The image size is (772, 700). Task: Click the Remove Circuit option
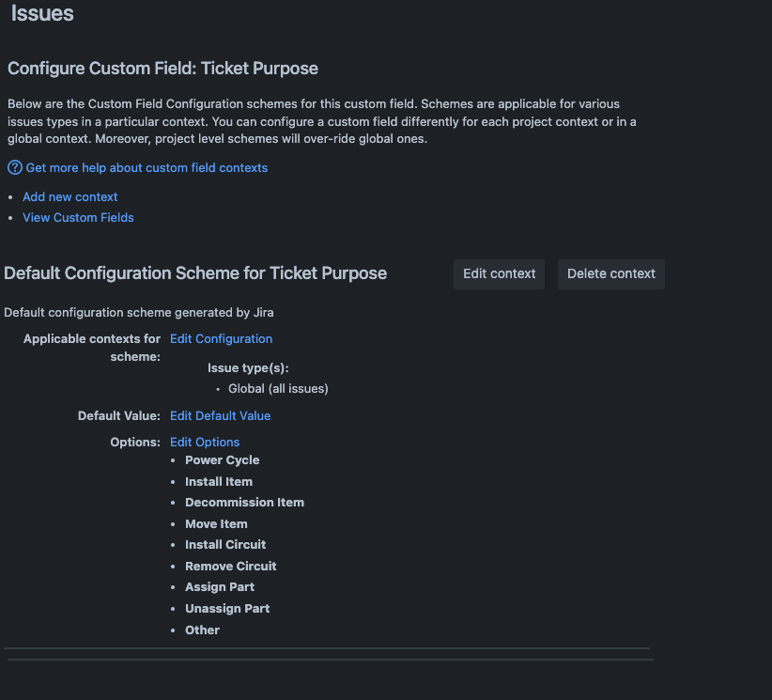pos(230,566)
